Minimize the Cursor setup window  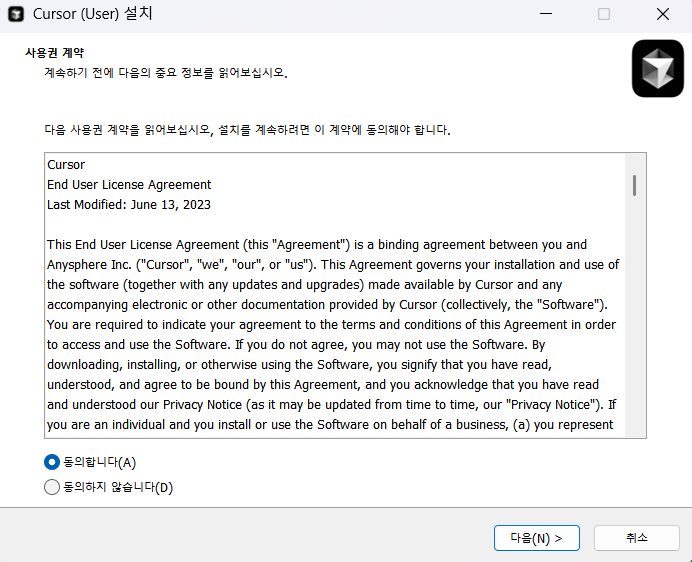(x=546, y=14)
